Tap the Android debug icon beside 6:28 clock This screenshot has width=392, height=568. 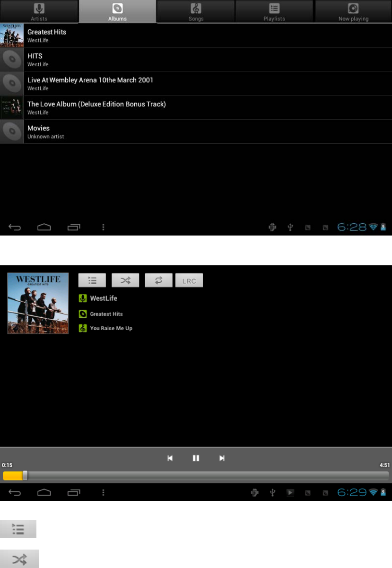click(x=272, y=227)
